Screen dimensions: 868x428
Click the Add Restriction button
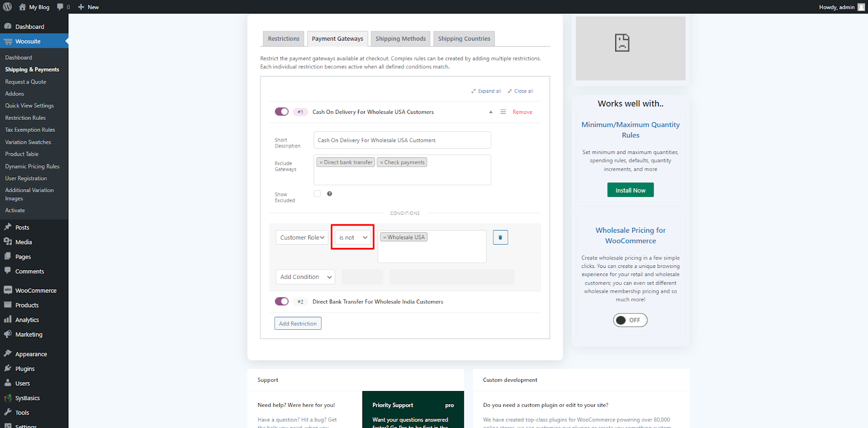pyautogui.click(x=298, y=323)
